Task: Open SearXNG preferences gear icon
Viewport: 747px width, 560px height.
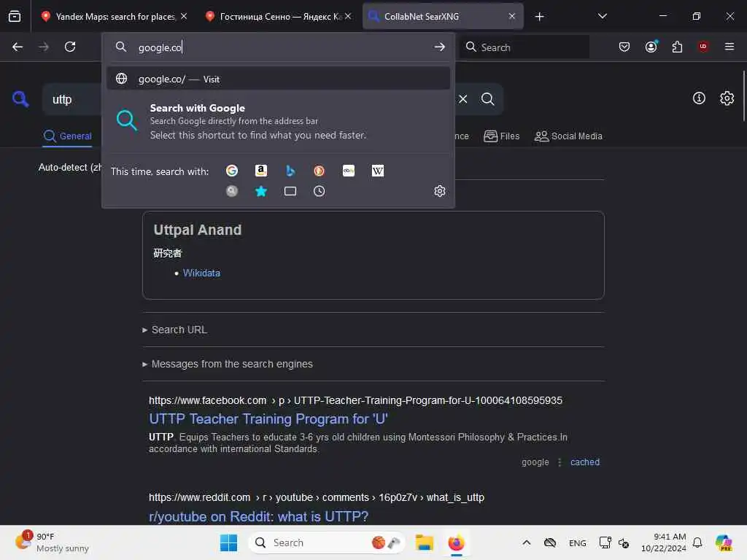Action: pyautogui.click(x=727, y=98)
